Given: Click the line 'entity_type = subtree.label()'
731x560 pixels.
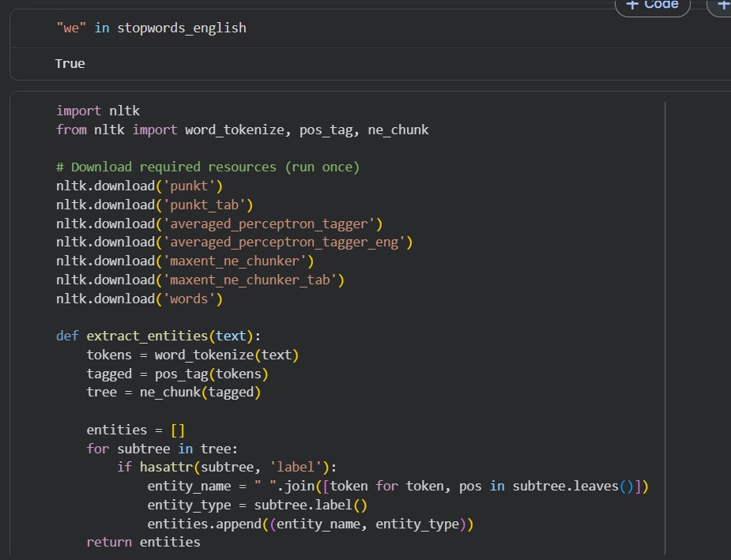Looking at the screenshot, I should pyautogui.click(x=258, y=506).
